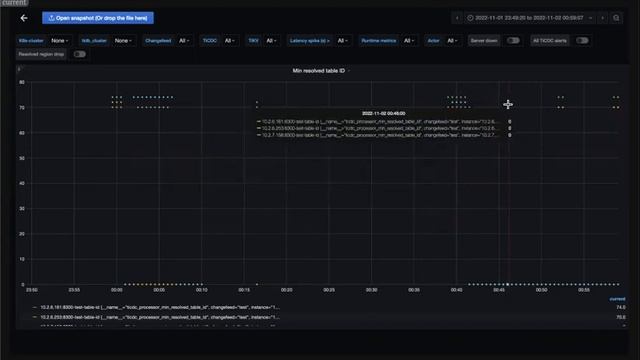
Task: Open the tidb_cluster None dropdown
Action: [x=123, y=41]
